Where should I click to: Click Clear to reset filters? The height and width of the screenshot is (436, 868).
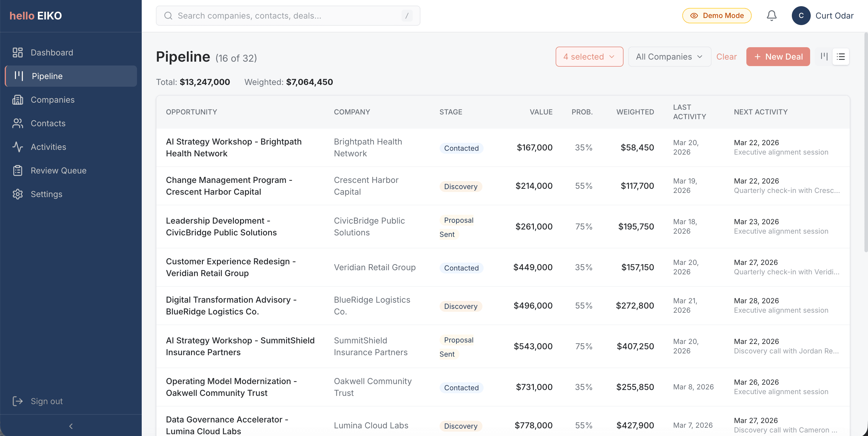(726, 57)
